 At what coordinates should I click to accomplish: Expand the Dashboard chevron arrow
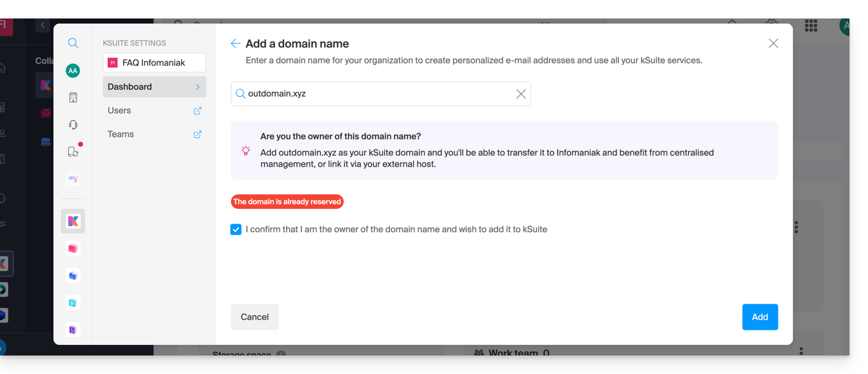pos(198,87)
